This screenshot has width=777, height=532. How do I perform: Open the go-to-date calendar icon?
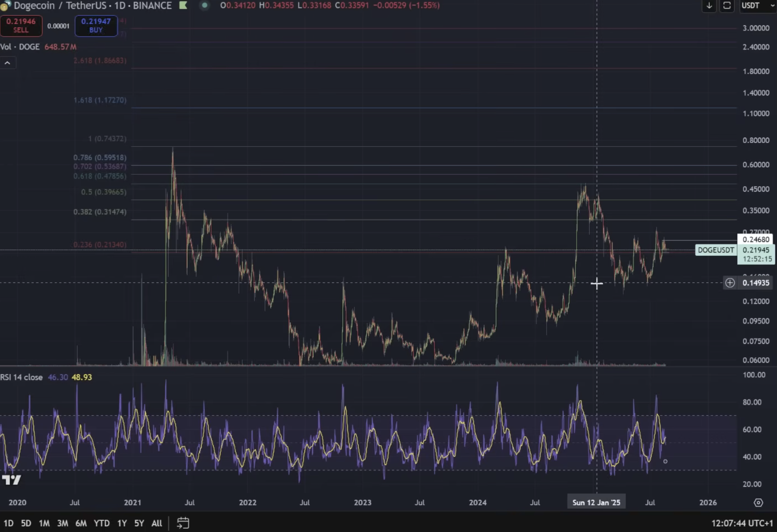tap(183, 523)
